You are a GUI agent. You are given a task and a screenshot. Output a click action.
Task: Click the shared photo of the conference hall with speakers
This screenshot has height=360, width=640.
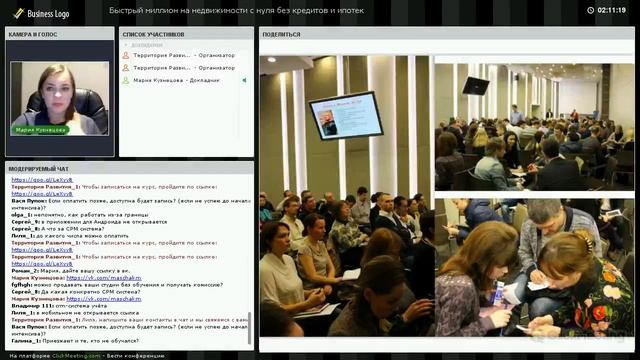click(x=534, y=127)
